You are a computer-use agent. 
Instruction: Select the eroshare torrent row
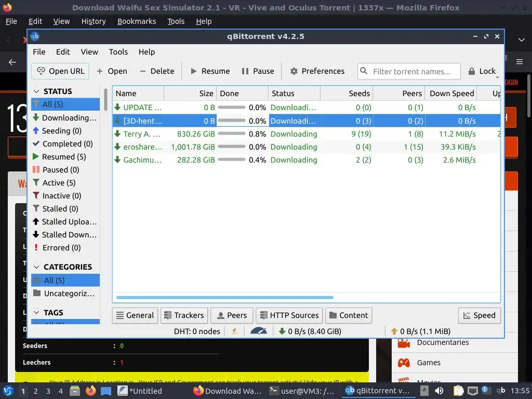point(307,147)
